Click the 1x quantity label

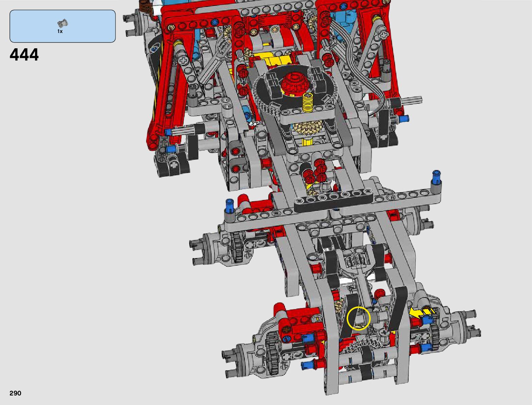click(60, 31)
